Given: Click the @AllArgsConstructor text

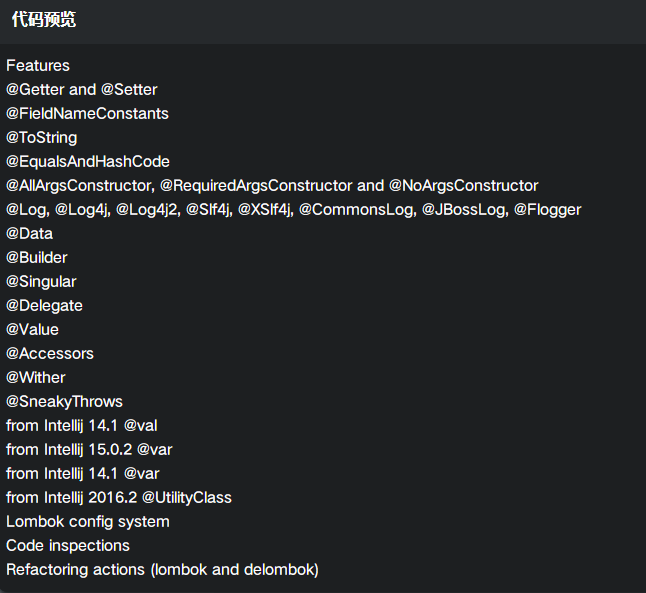Looking at the screenshot, I should (79, 186).
